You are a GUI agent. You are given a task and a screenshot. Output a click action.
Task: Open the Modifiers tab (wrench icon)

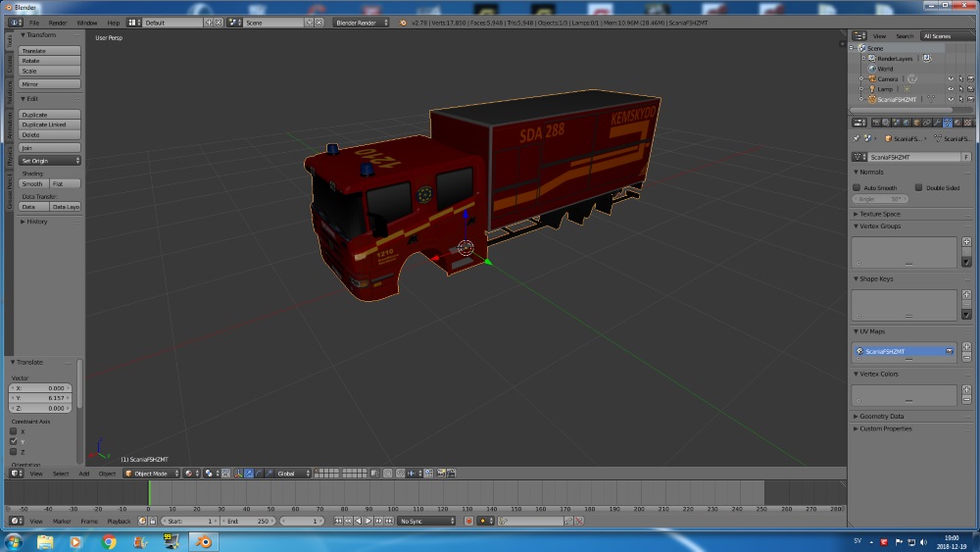[x=937, y=123]
